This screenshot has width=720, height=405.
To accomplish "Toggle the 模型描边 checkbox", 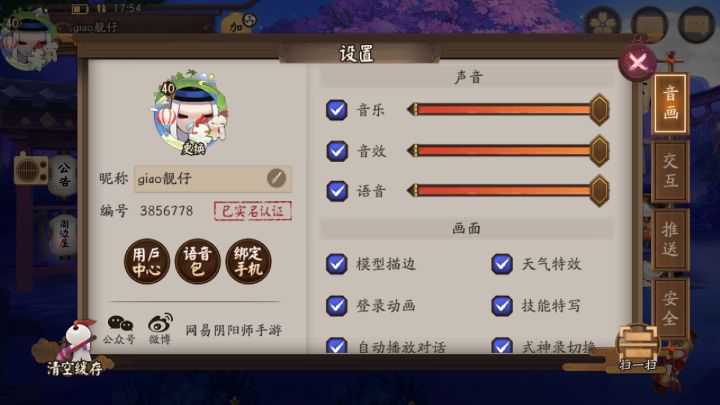I will pyautogui.click(x=337, y=264).
